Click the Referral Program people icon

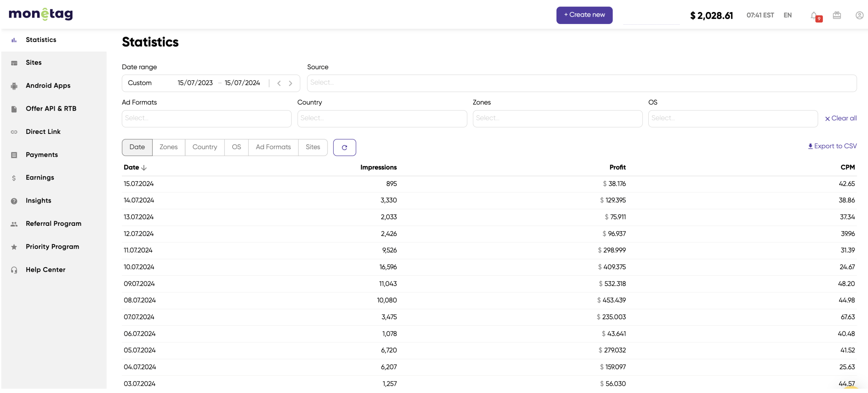(x=14, y=224)
